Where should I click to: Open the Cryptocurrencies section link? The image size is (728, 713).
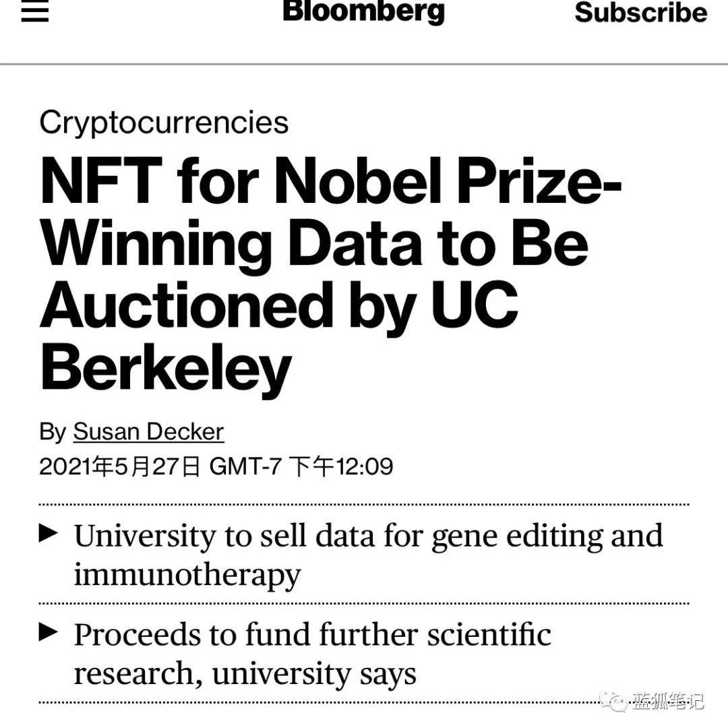pos(164,123)
